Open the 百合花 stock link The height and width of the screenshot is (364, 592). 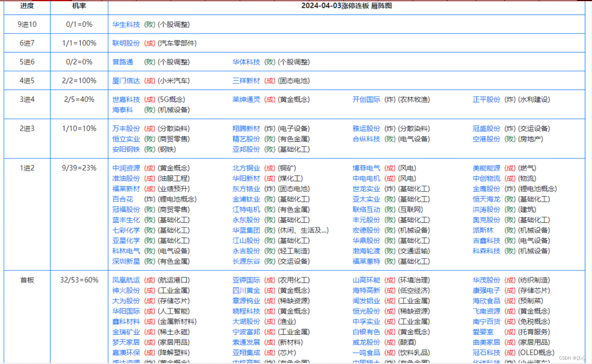123,199
